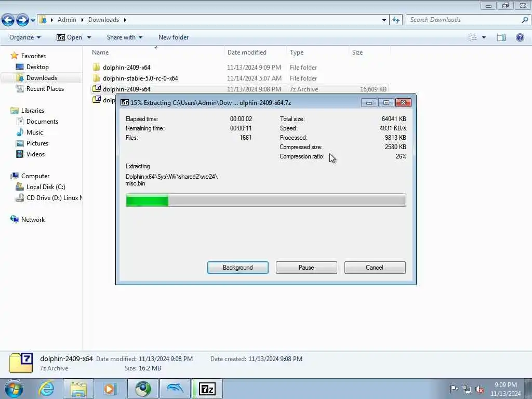Expand the Open button dropdown arrow

89,37
